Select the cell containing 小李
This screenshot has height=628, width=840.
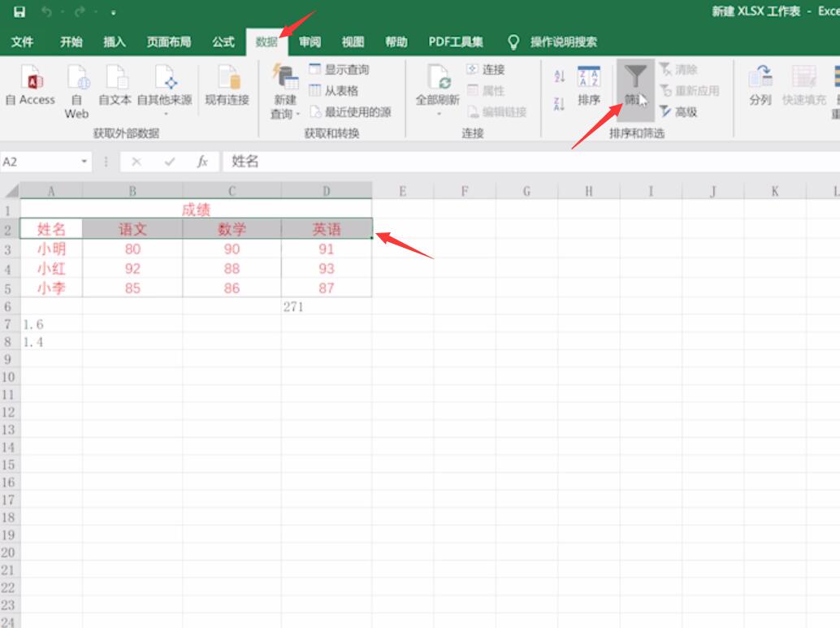pyautogui.click(x=51, y=288)
